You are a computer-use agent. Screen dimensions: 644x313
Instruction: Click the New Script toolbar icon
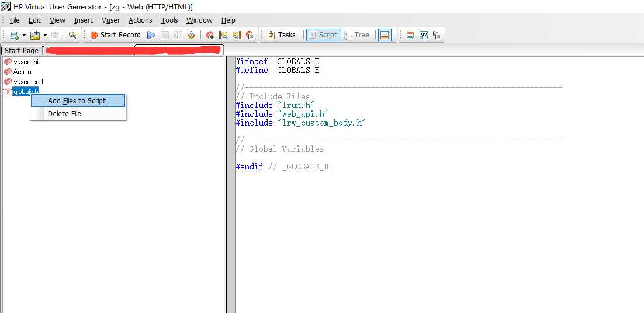[x=15, y=35]
